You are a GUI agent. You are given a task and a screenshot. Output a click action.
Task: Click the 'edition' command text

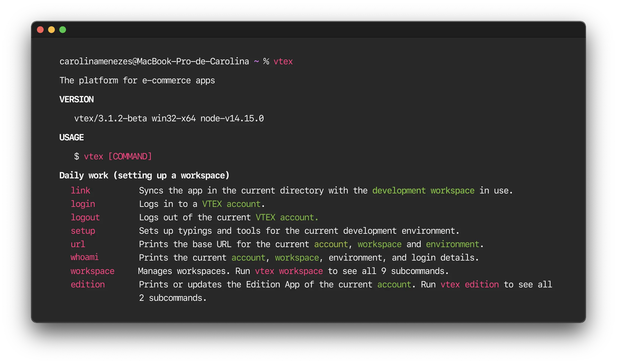click(88, 284)
